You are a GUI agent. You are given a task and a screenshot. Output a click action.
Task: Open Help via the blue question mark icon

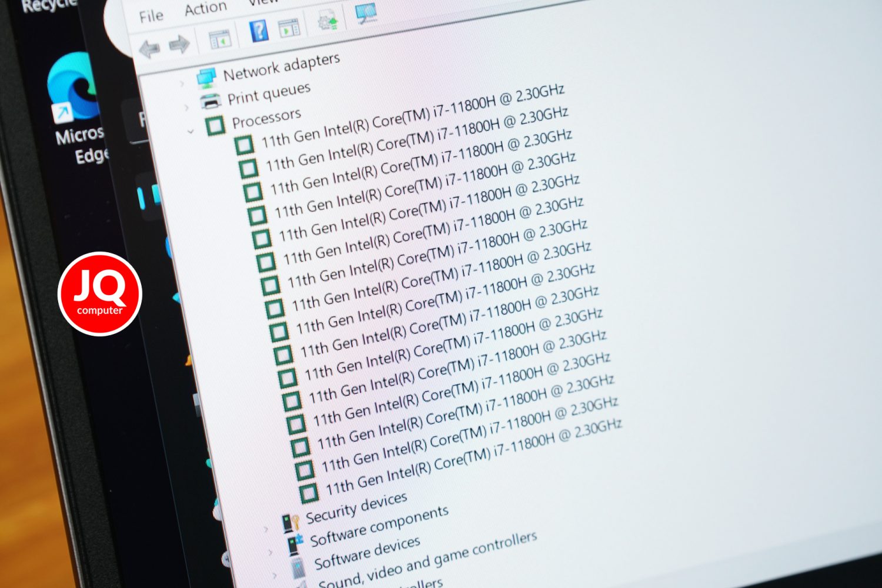[x=259, y=31]
